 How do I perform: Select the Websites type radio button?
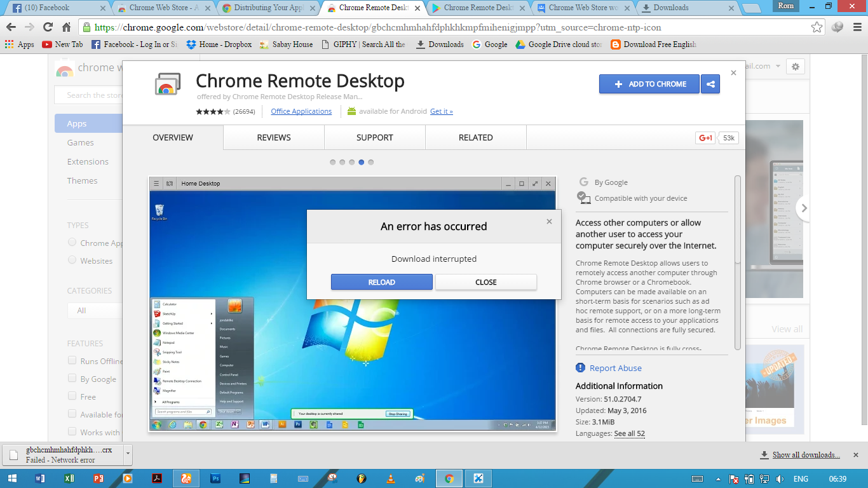(x=72, y=261)
